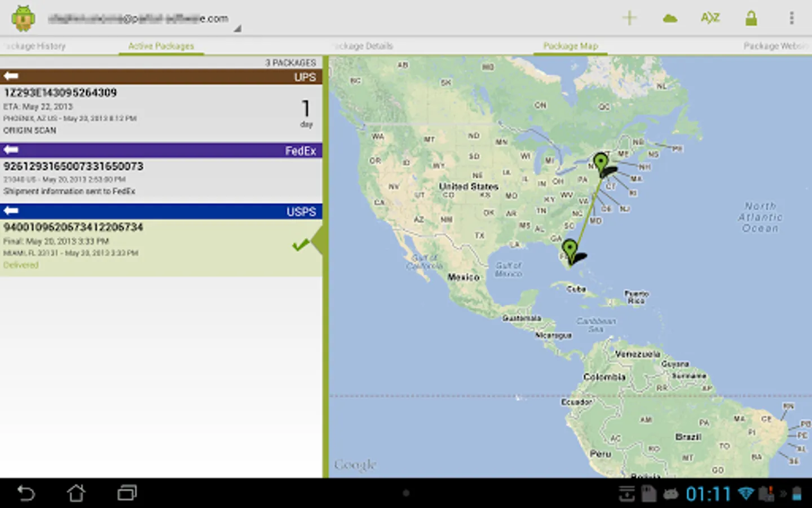Select the Active Packages tab
Screen dimensions: 812x508
click(x=161, y=46)
